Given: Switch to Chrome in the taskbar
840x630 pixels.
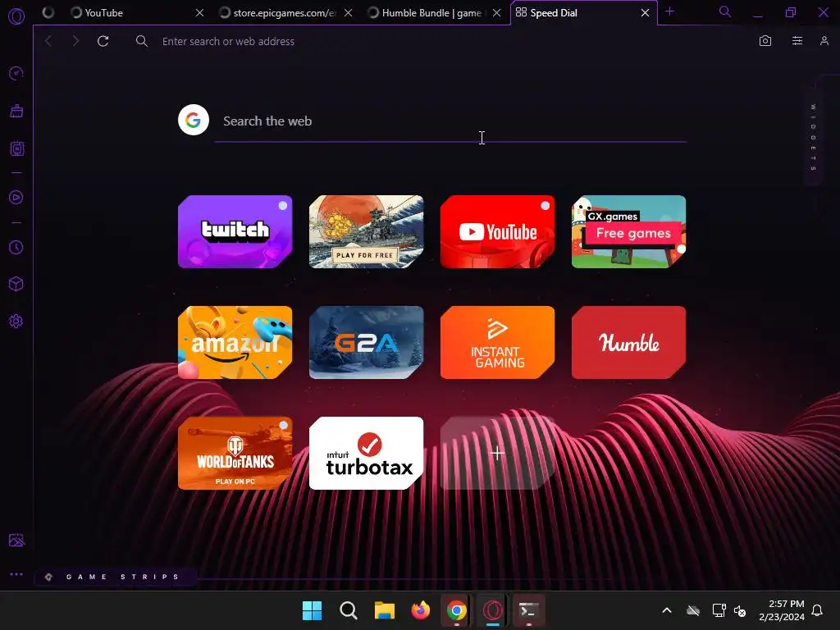Looking at the screenshot, I should click(456, 610).
